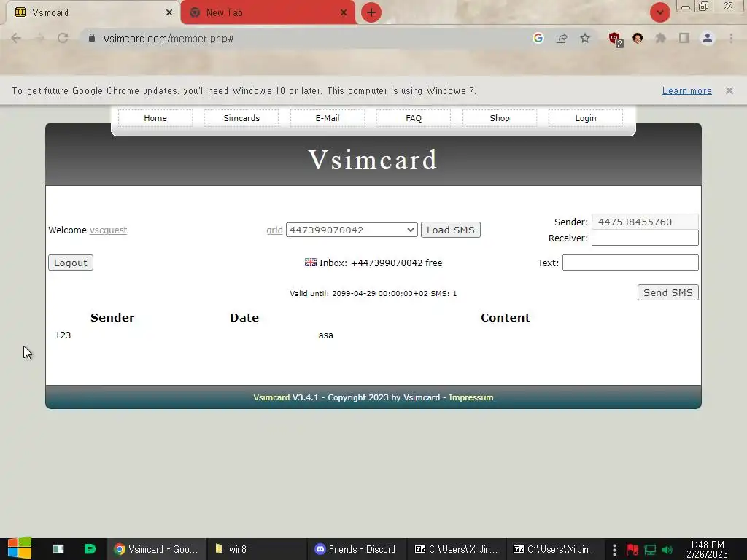Click the browser back arrow
This screenshot has height=560, width=747.
tap(16, 38)
